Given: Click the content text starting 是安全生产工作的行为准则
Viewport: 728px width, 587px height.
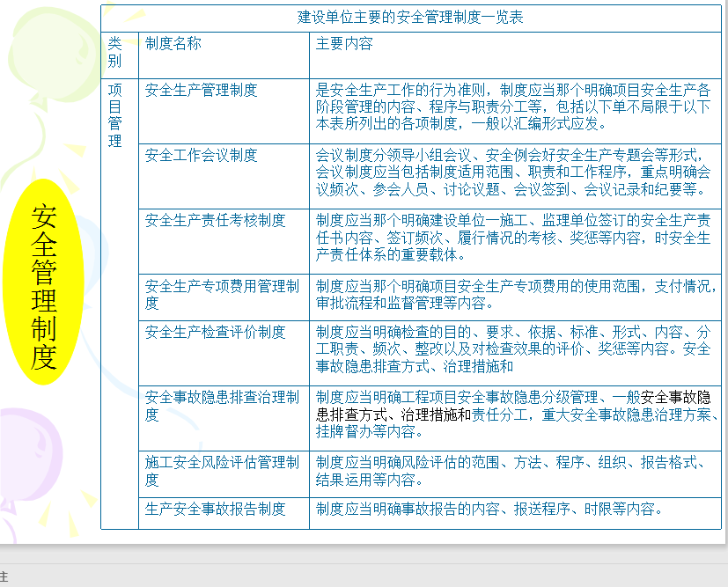Looking at the screenshot, I should point(513,106).
